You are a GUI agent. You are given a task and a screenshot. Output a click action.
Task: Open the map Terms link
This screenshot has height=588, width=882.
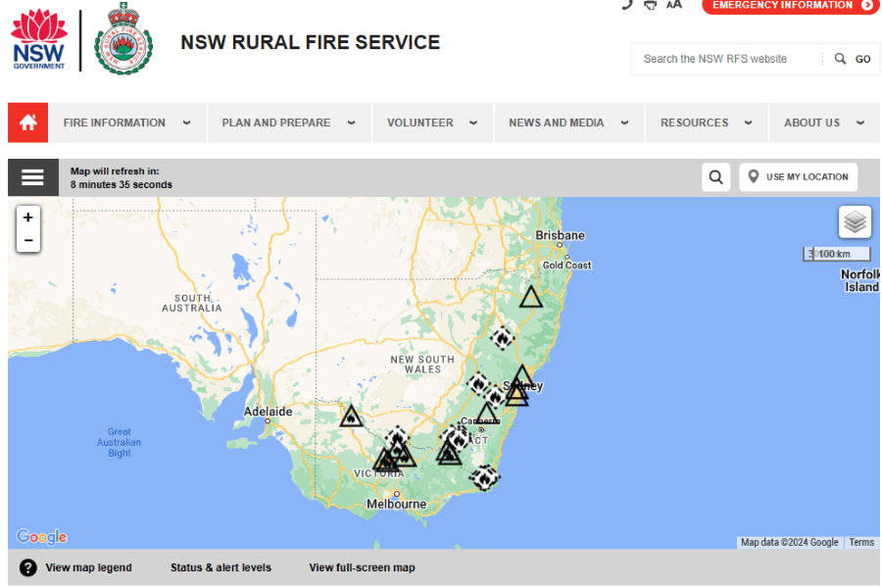point(861,542)
